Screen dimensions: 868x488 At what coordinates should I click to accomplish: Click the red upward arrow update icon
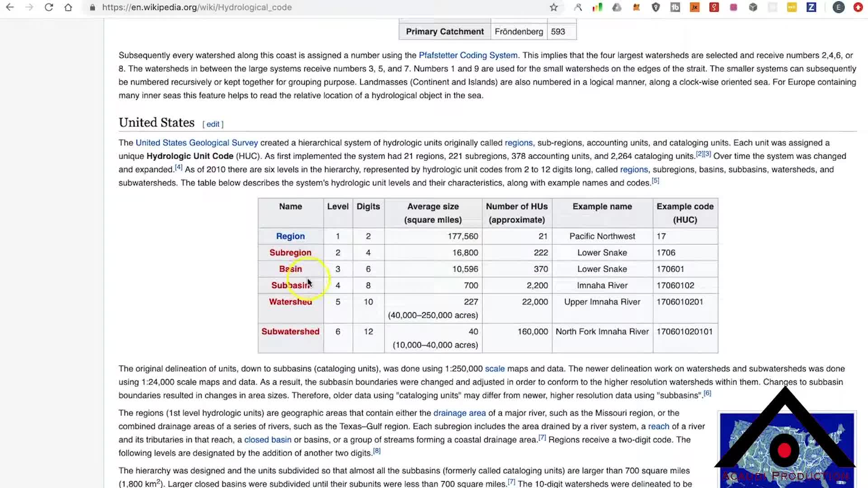(858, 7)
